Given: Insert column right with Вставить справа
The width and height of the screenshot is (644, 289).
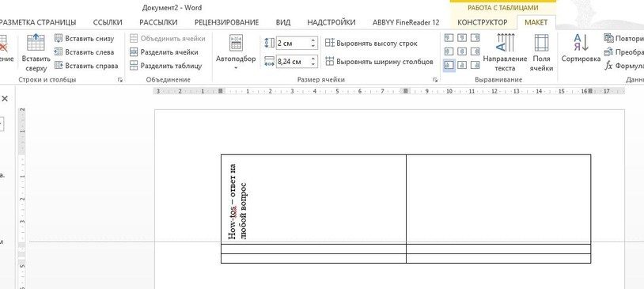Looking at the screenshot, I should point(86,66).
